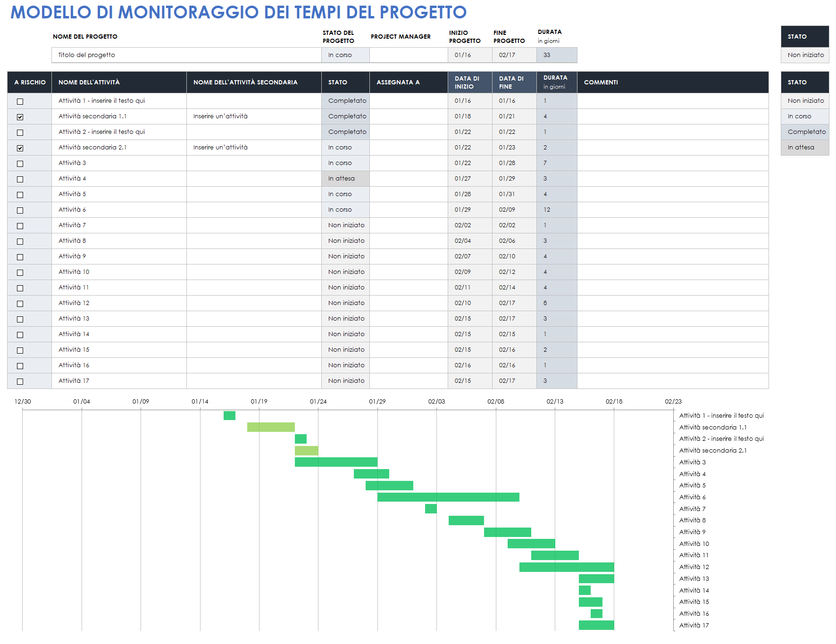Select the Attività 14 name cell
The width and height of the screenshot is (836, 644).
click(x=119, y=334)
